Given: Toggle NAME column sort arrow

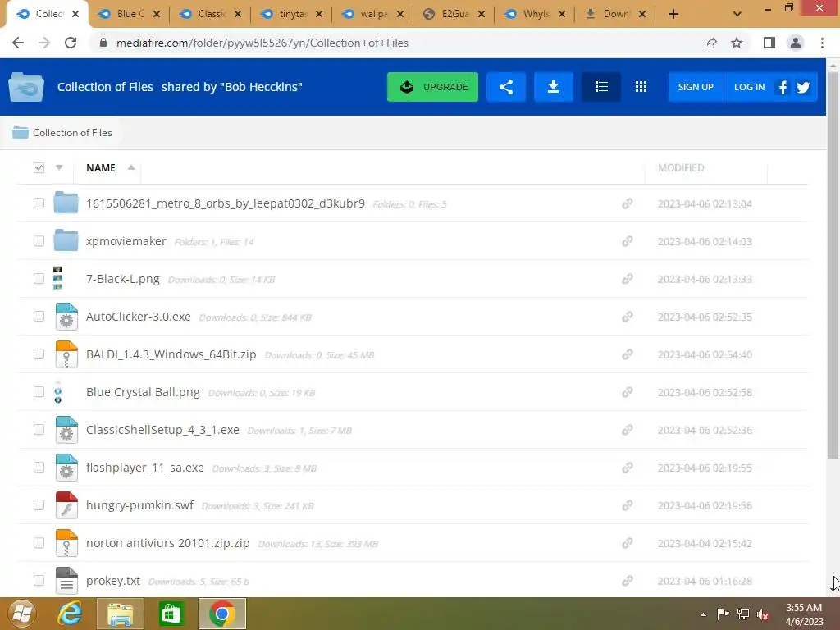Looking at the screenshot, I should click(131, 167).
